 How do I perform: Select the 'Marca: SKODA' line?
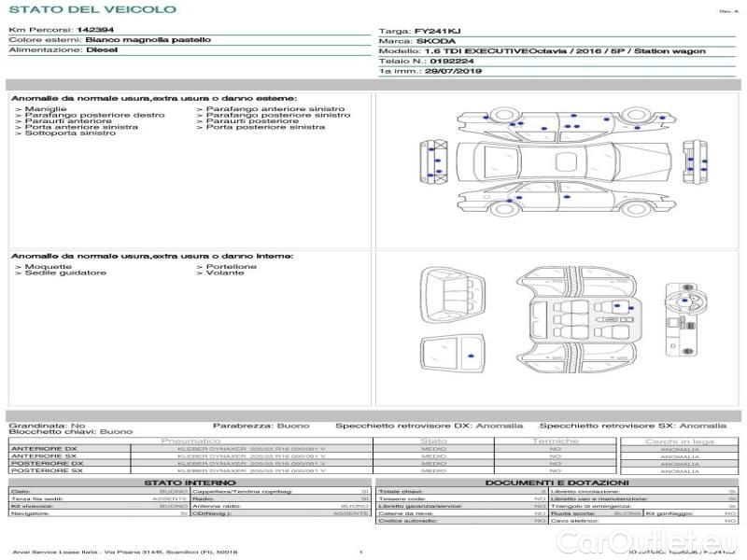pos(416,41)
